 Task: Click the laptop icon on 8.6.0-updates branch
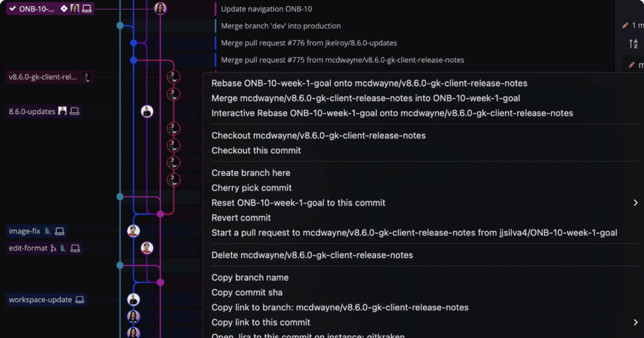pos(74,111)
